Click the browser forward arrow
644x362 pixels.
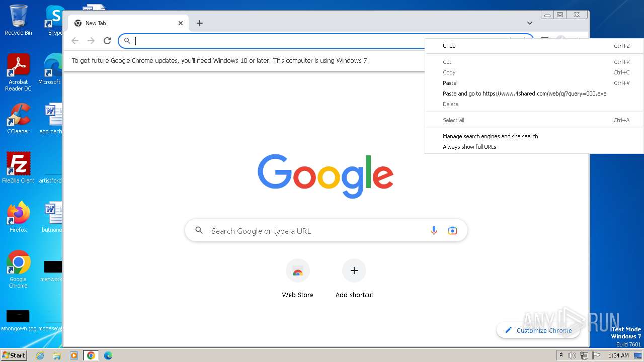point(91,41)
